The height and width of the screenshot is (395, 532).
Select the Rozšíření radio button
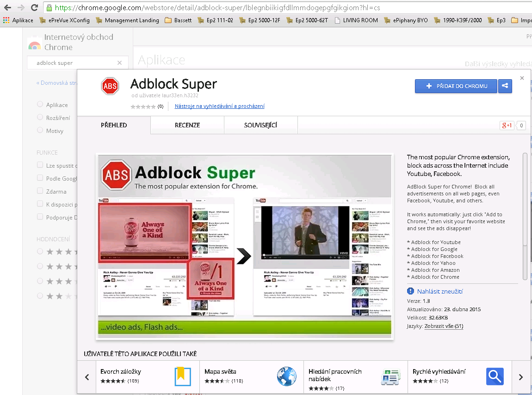click(40, 117)
